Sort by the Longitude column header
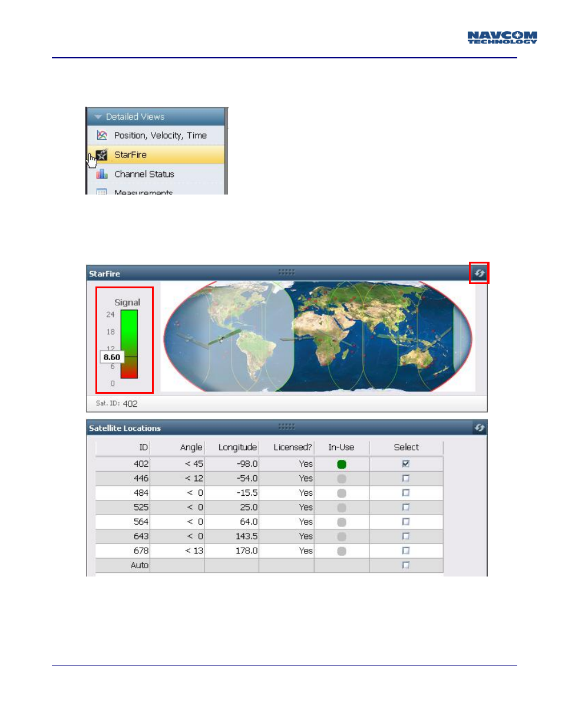Viewport: 562px width, 728px height. click(x=232, y=447)
